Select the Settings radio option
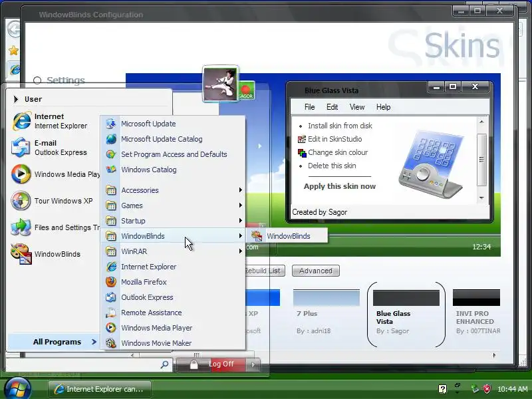Screen dimensions: 532x399 (37, 80)
